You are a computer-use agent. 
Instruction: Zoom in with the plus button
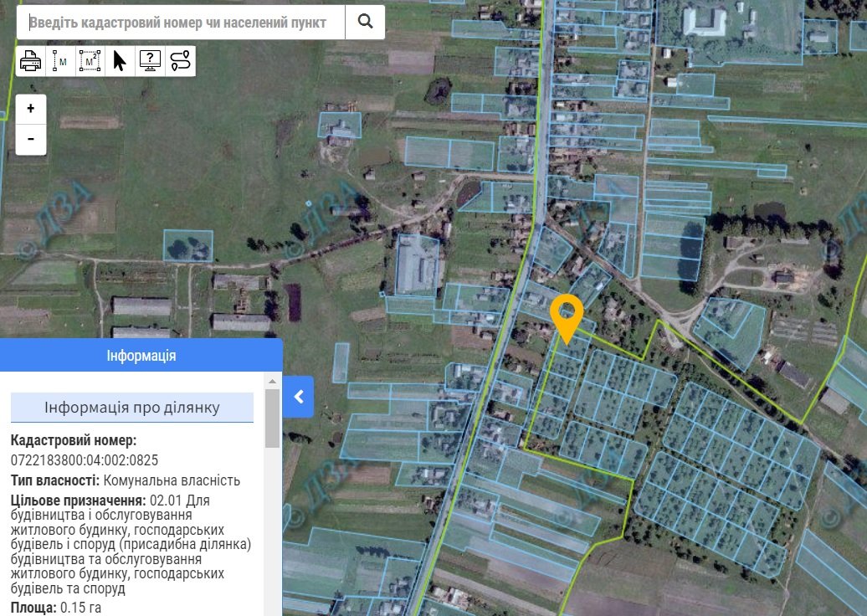[31, 109]
